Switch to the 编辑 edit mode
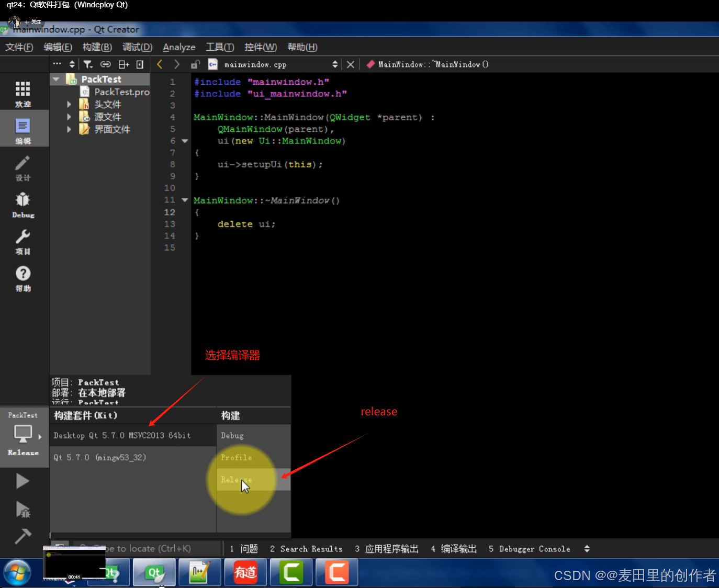 pyautogui.click(x=23, y=131)
